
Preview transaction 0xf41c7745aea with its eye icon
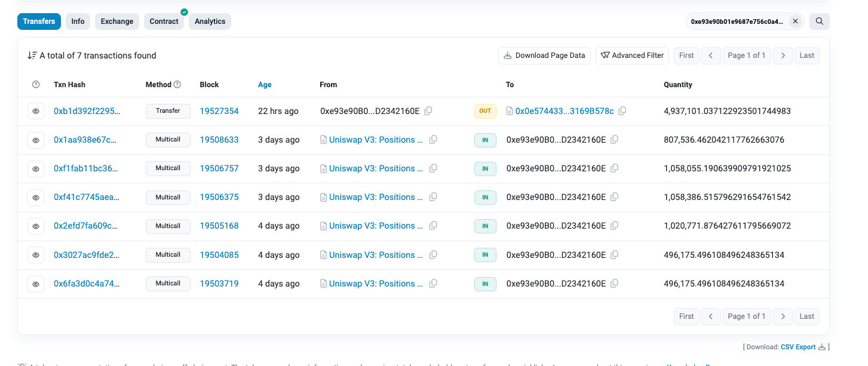point(36,197)
